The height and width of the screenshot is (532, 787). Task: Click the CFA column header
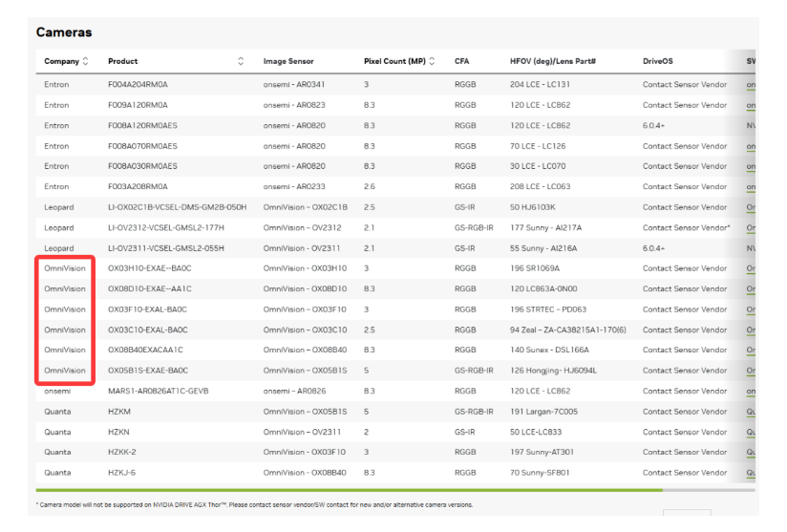point(461,62)
